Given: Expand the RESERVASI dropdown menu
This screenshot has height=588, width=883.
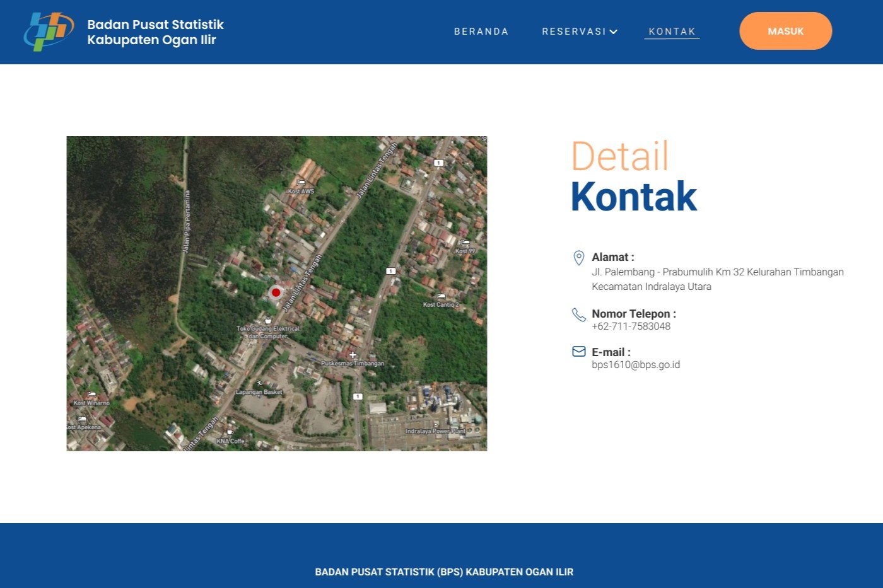Looking at the screenshot, I should [x=579, y=32].
